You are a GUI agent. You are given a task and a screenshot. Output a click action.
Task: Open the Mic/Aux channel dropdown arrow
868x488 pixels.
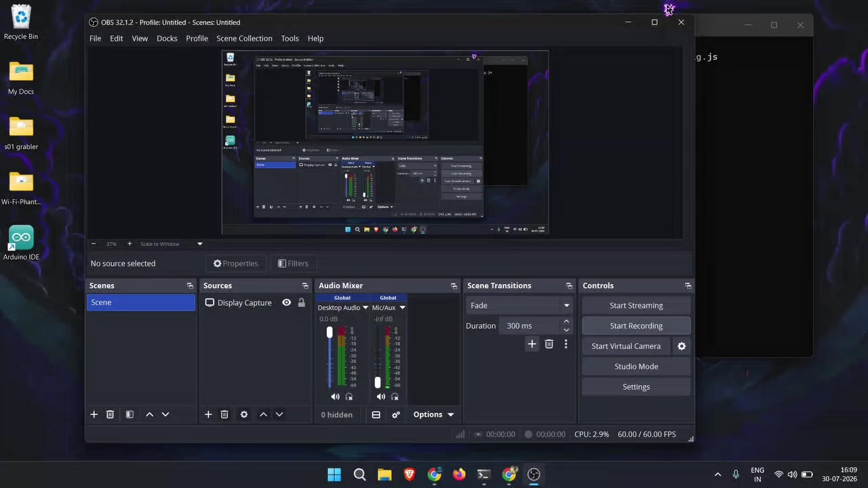(x=402, y=308)
